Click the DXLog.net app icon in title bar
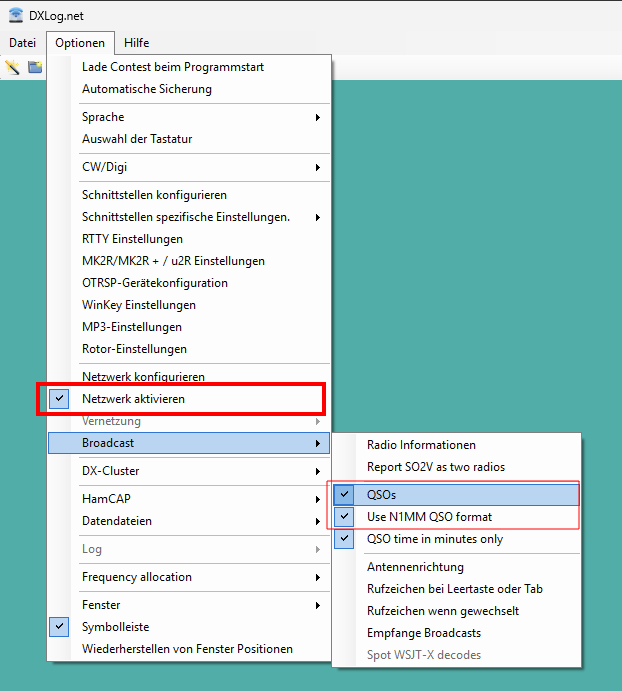 click(x=16, y=14)
